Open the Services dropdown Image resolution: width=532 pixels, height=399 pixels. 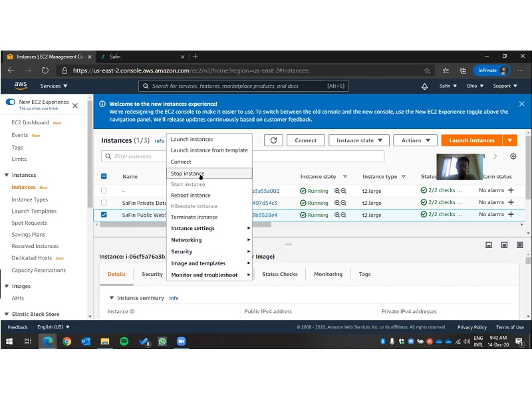click(x=54, y=86)
